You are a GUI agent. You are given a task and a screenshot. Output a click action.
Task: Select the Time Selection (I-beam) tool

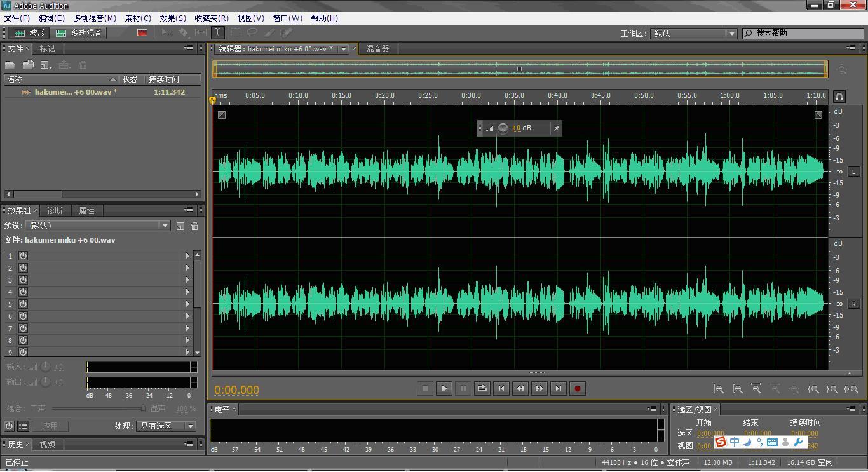click(217, 32)
